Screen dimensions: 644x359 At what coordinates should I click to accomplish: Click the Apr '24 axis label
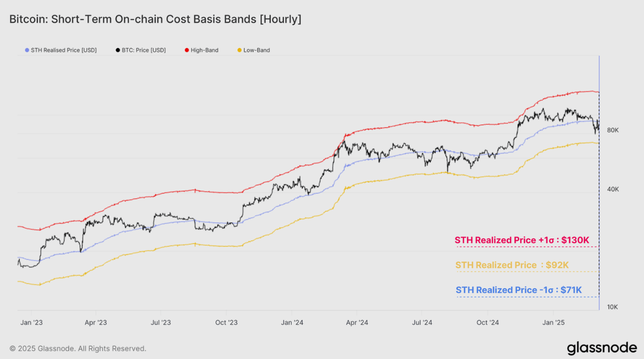(357, 322)
